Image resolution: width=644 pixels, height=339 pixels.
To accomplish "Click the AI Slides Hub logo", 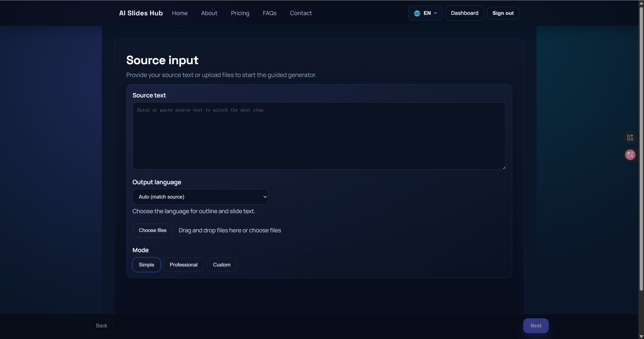I will pos(141,13).
